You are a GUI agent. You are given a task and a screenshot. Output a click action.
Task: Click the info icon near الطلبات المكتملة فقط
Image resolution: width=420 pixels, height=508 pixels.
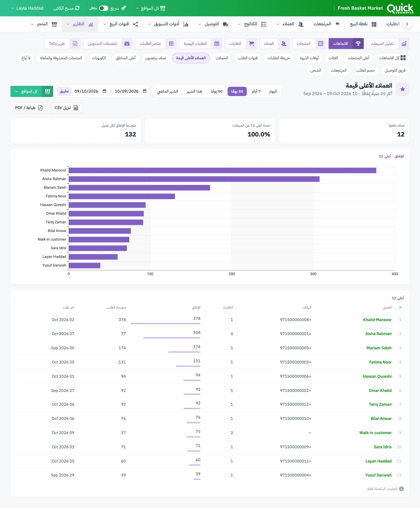401,489
